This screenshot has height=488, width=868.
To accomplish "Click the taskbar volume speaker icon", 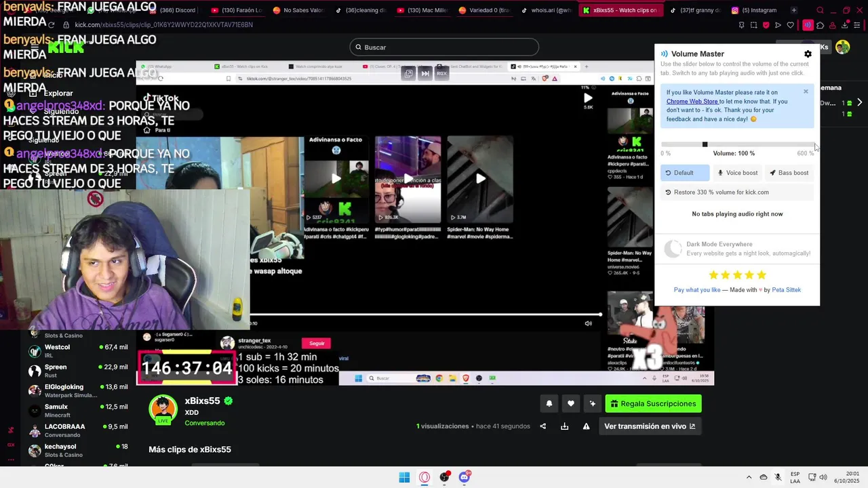I will point(823,477).
